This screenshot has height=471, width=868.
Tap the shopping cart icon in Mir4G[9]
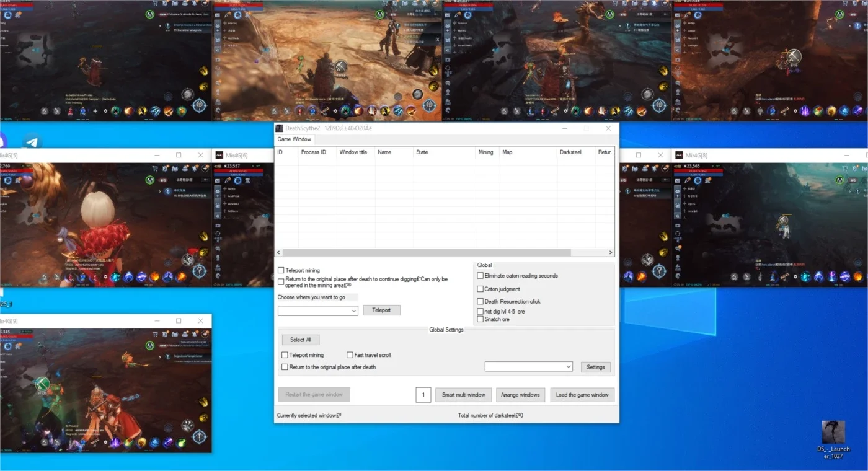coord(155,334)
